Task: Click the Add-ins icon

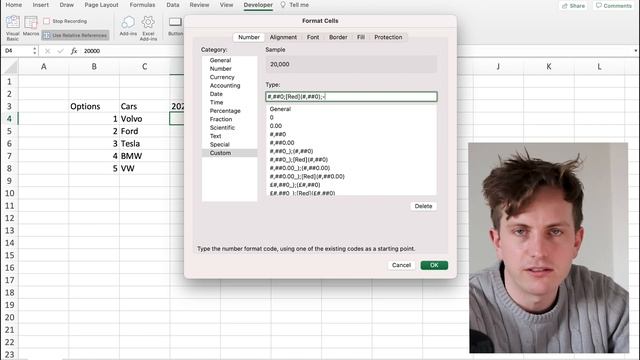Action: coord(128,26)
